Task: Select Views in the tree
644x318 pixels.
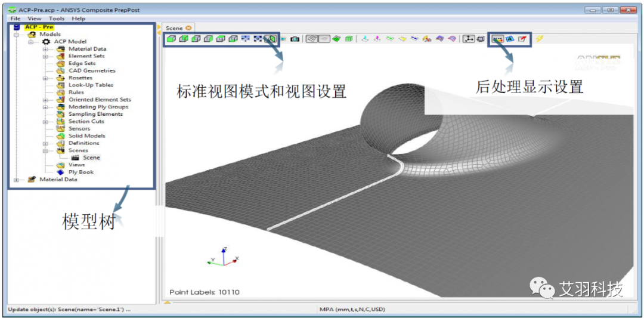Action: (x=77, y=165)
